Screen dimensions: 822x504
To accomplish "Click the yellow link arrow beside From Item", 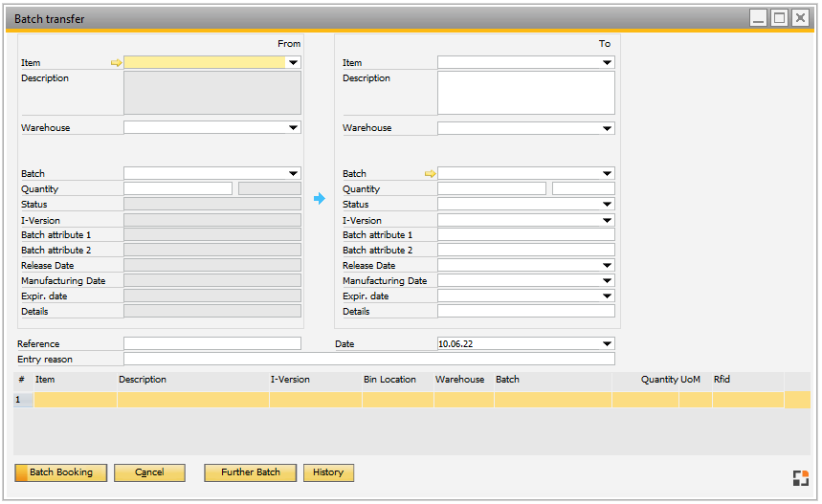I will click(x=117, y=63).
